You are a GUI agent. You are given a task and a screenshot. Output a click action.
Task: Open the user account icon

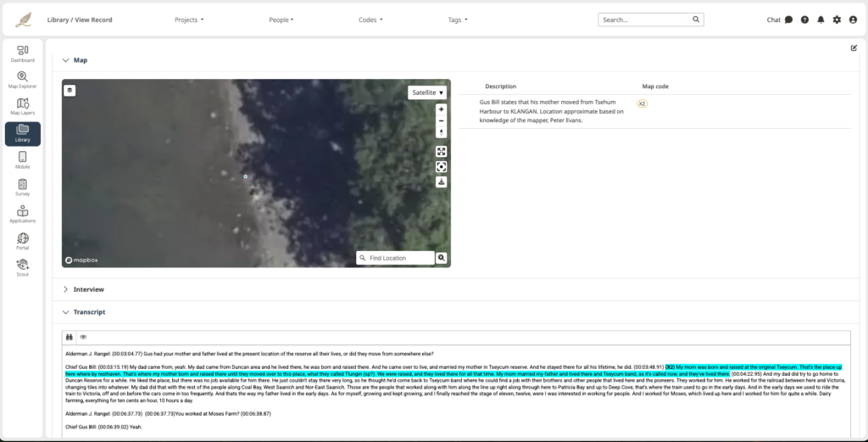click(853, 20)
